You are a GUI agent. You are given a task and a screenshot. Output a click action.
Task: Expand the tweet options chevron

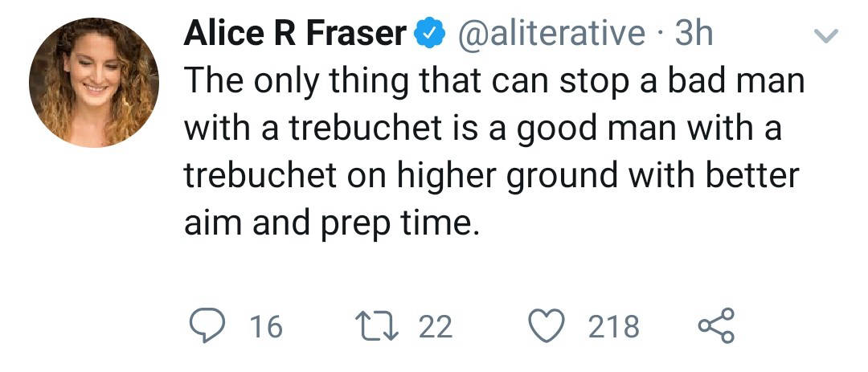pos(827,35)
